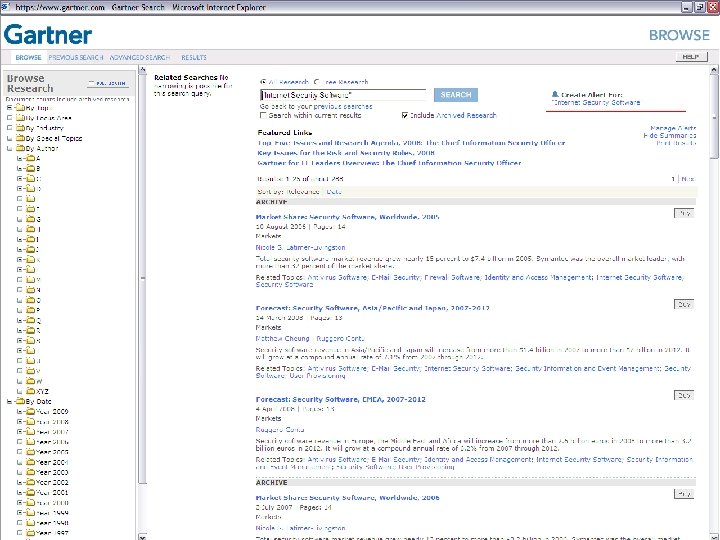Click the Year 2002 folder icon
The image size is (720, 540).
pyautogui.click(x=30, y=482)
